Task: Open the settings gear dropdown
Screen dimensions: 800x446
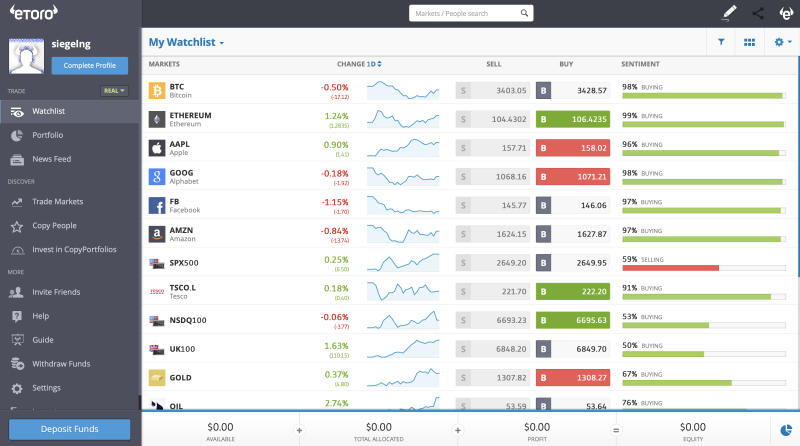Action: 782,42
